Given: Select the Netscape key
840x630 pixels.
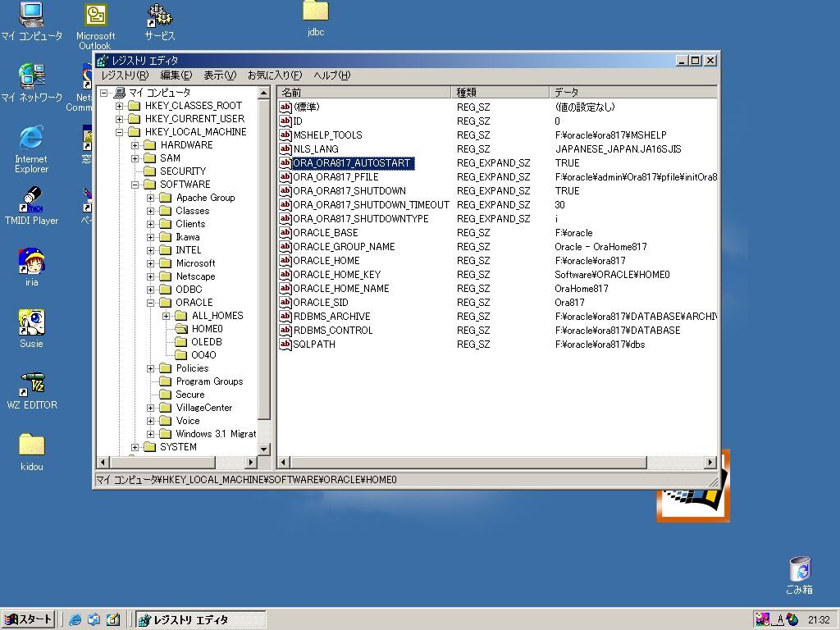Looking at the screenshot, I should pyautogui.click(x=195, y=276).
